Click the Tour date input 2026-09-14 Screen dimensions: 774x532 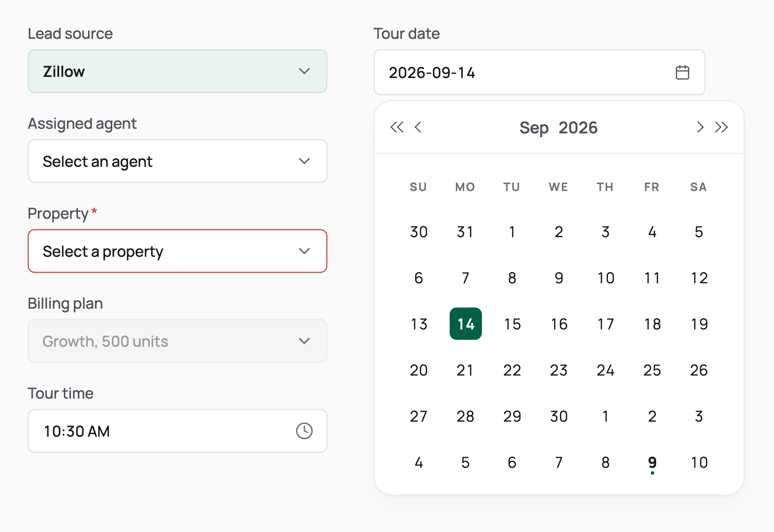(540, 72)
